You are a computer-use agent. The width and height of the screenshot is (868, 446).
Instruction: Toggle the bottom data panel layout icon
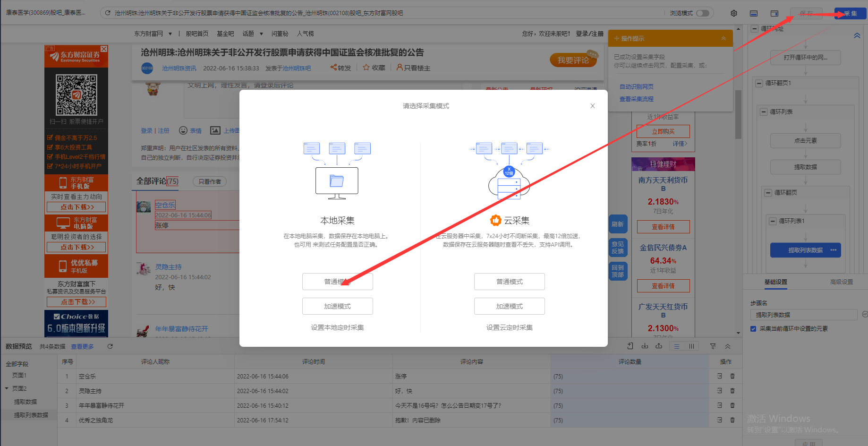coord(754,13)
